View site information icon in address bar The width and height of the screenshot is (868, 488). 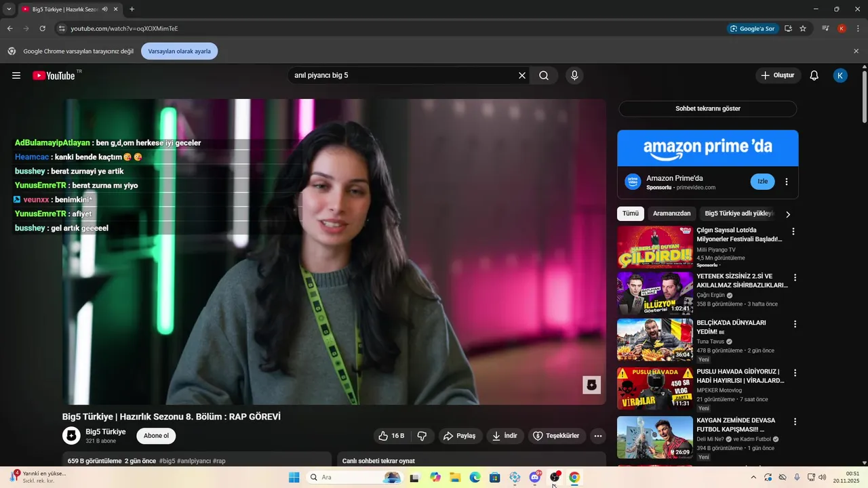coord(61,28)
